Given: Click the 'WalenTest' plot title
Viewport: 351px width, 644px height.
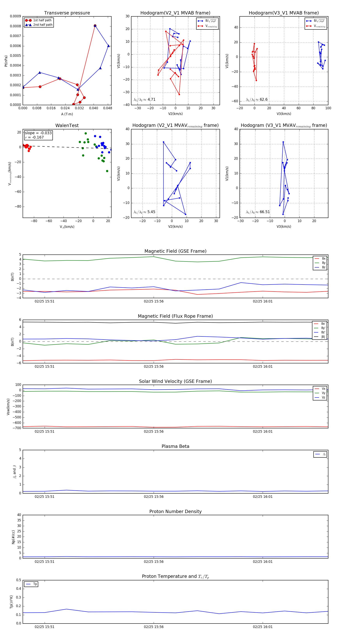Looking at the screenshot, I should click(67, 125).
